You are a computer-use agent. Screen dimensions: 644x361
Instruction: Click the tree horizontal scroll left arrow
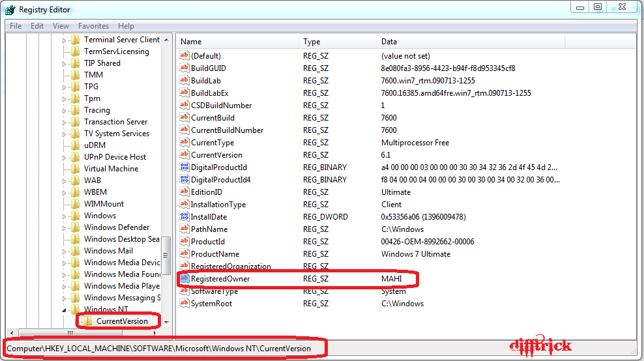coord(12,333)
